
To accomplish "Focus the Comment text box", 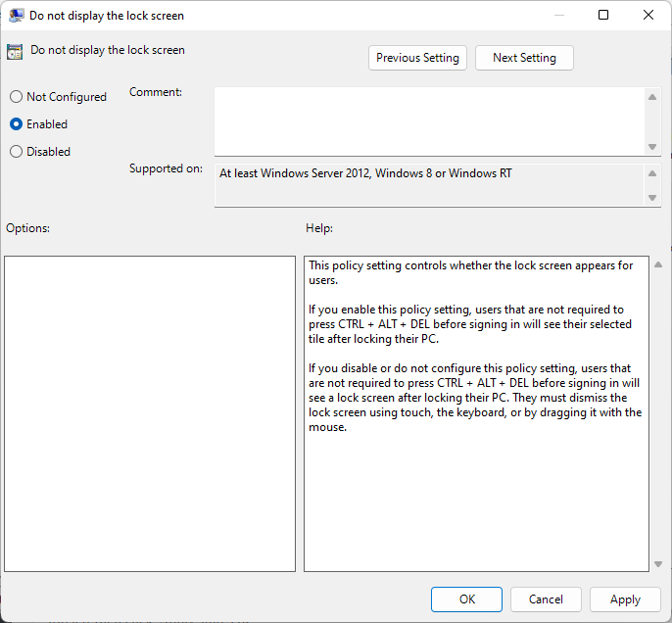I will [429, 120].
